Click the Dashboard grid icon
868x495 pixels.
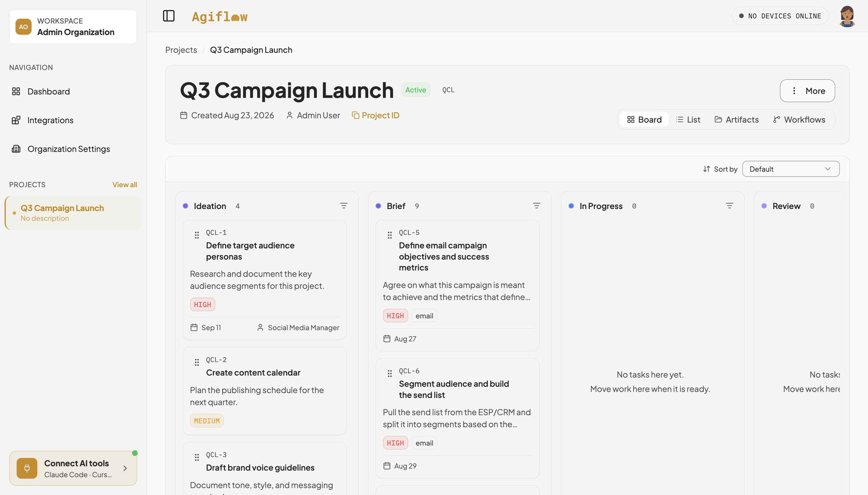click(x=16, y=92)
